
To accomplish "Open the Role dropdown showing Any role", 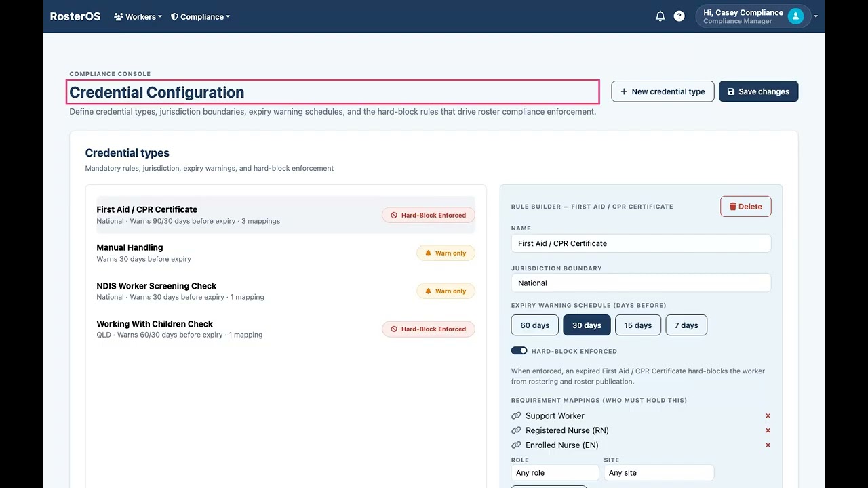I will click(555, 472).
